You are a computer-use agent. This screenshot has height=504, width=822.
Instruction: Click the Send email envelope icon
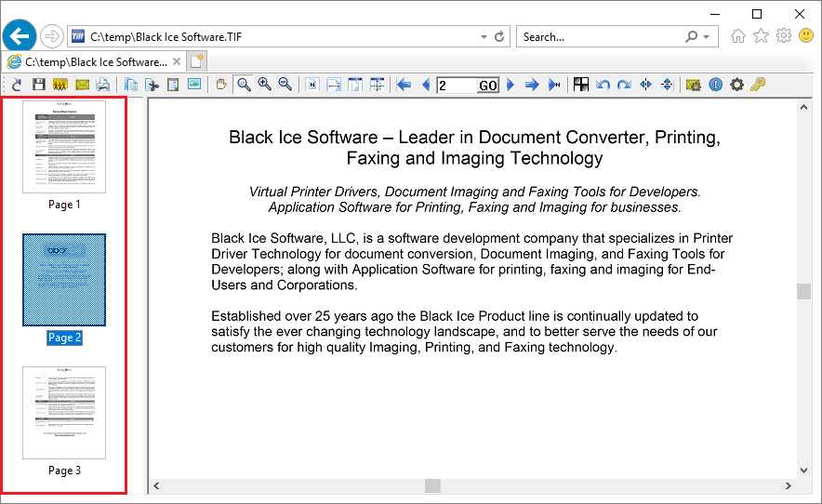click(x=83, y=85)
